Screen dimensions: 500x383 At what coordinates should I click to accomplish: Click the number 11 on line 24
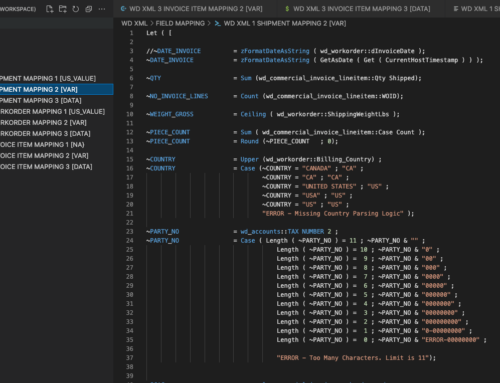[x=353, y=240]
